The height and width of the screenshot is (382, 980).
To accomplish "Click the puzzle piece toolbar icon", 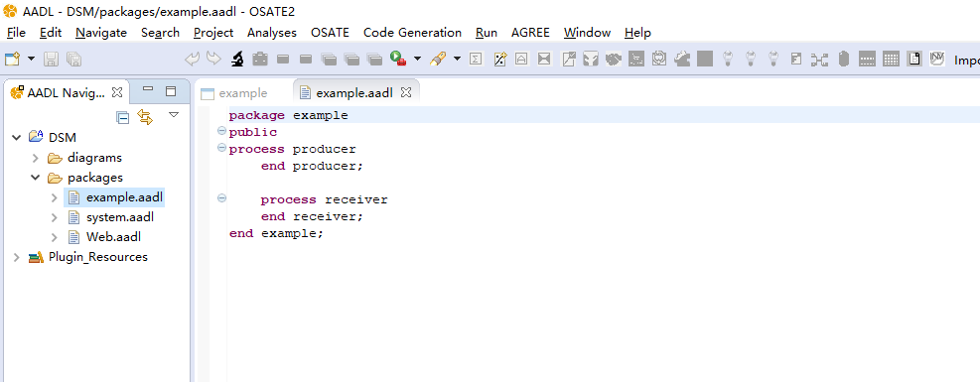I will pyautogui.click(x=682, y=59).
